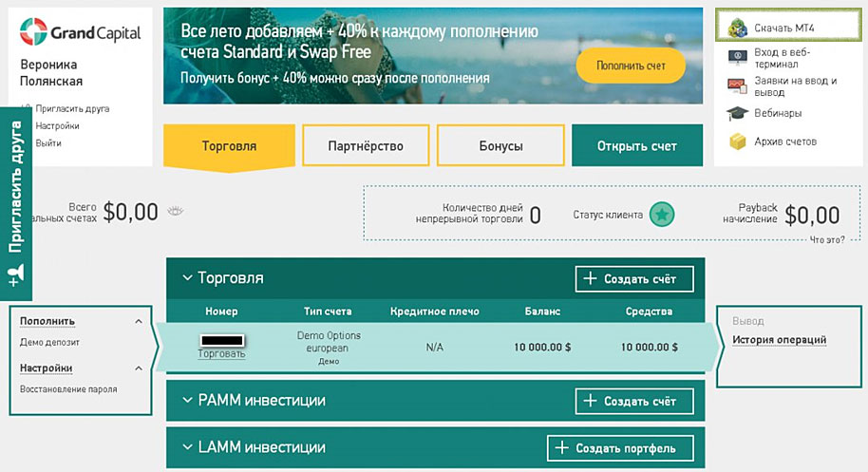Click the yellow Пополнить счет banner button
Screen dimensions: 868x472
(x=631, y=66)
